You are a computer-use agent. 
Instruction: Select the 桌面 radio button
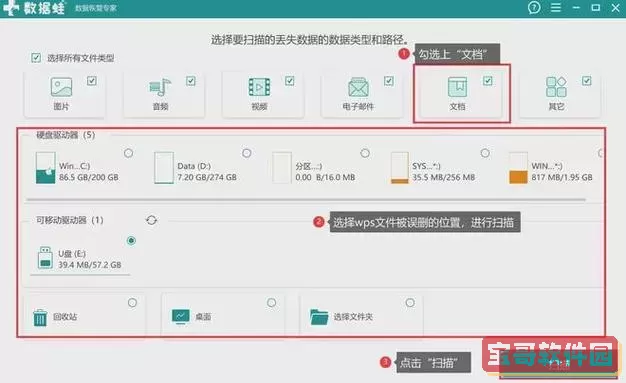tap(271, 303)
